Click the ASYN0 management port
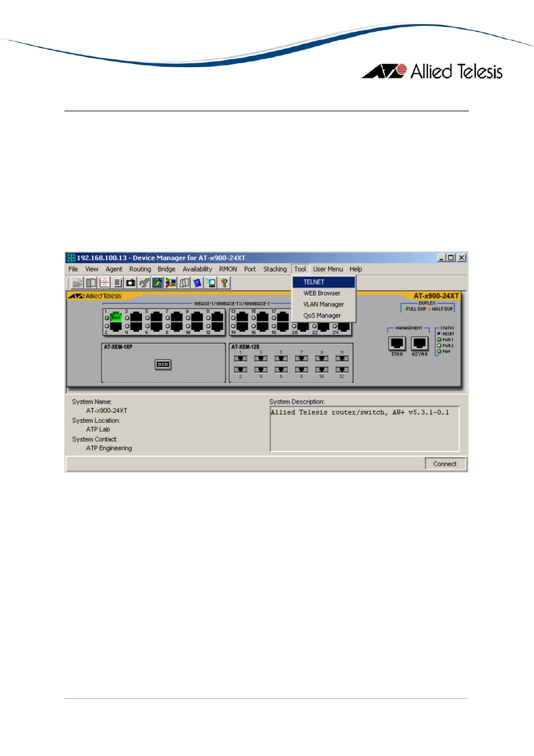The width and height of the screenshot is (534, 756). [419, 343]
